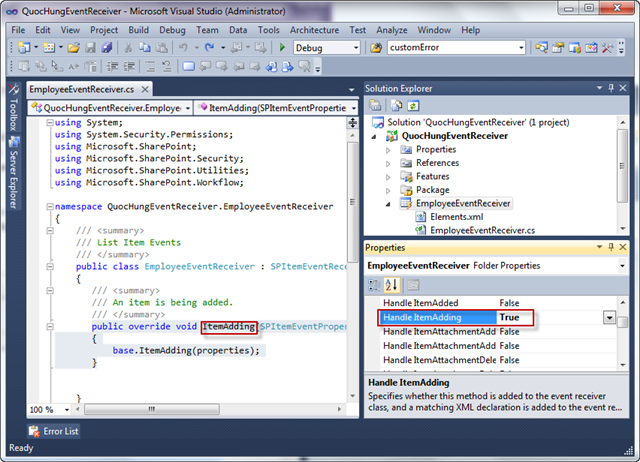Switch Properties grid to Alphabetical sort
The height and width of the screenshot is (462, 640).
pos(391,285)
